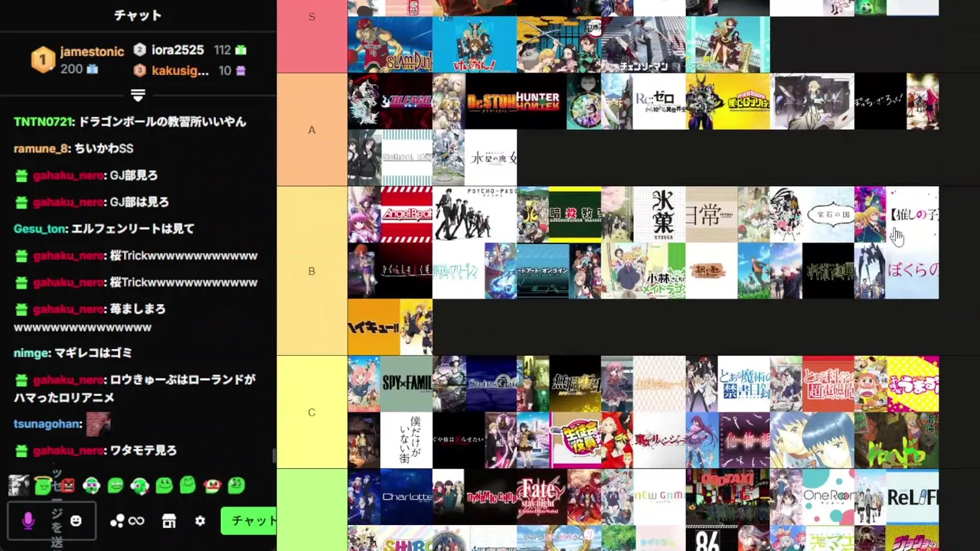Click the username Gesu_ton in chat
This screenshot has height=551, width=980.
pos(40,229)
